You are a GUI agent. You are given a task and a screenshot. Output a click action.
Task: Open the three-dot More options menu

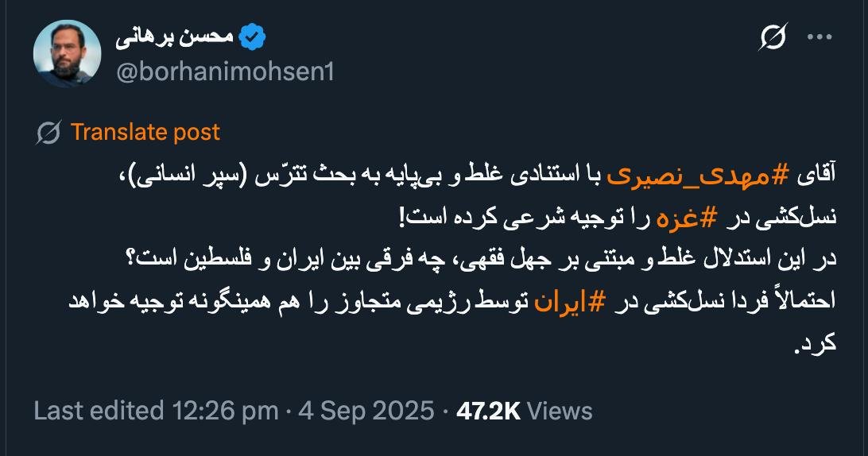tap(820, 37)
